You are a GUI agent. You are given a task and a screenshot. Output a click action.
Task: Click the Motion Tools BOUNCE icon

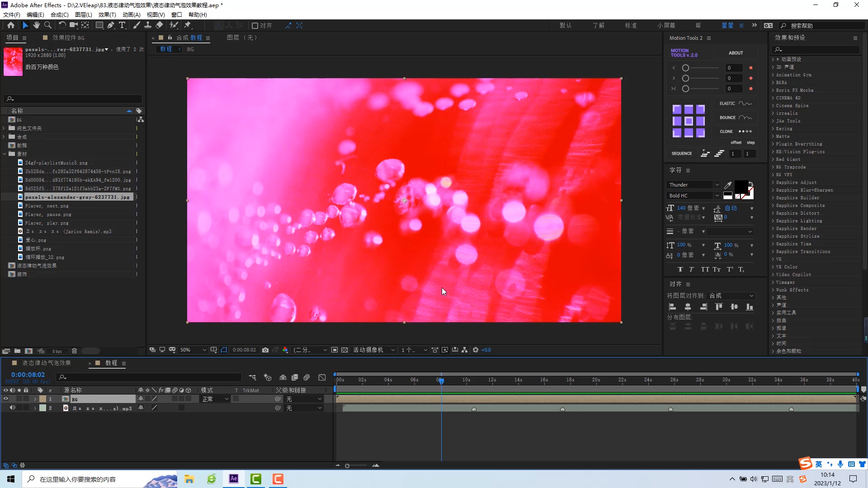(745, 117)
